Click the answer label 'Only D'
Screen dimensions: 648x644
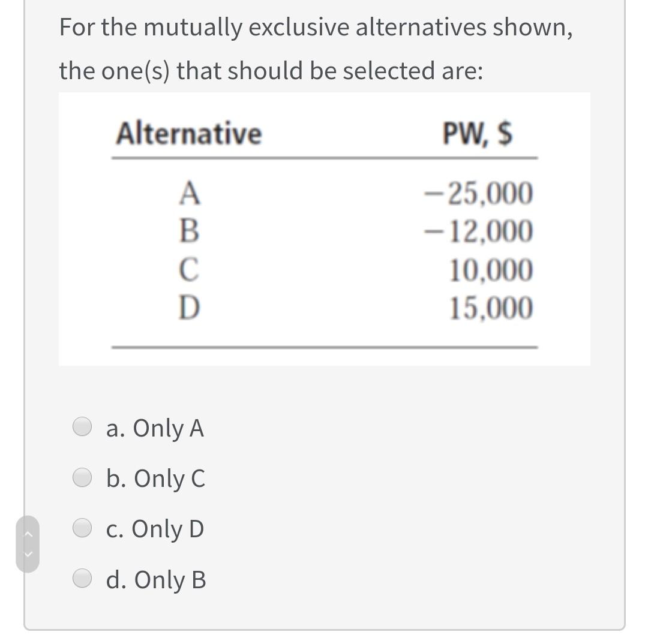click(155, 528)
